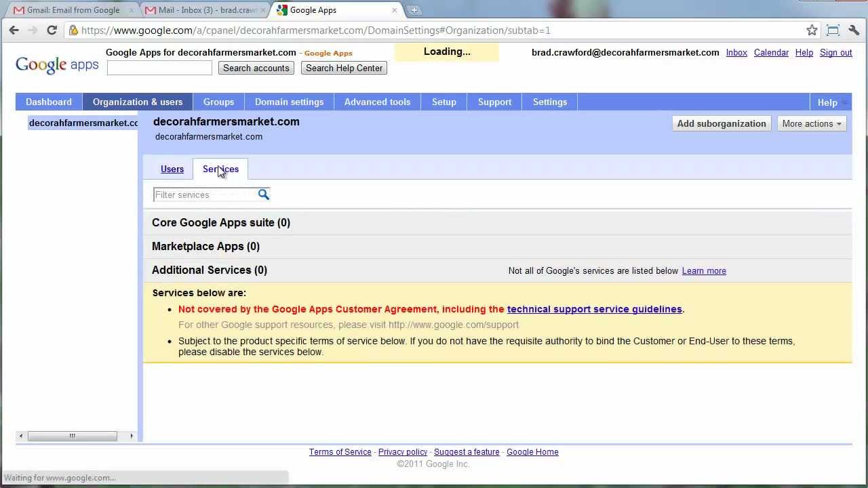Open the Inbox link
The height and width of the screenshot is (488, 868).
(736, 52)
